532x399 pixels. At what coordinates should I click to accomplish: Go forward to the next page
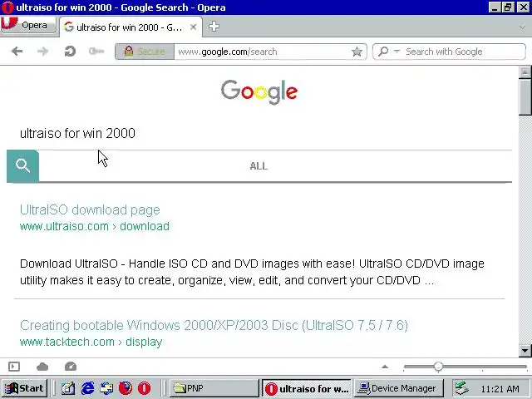pos(42,52)
